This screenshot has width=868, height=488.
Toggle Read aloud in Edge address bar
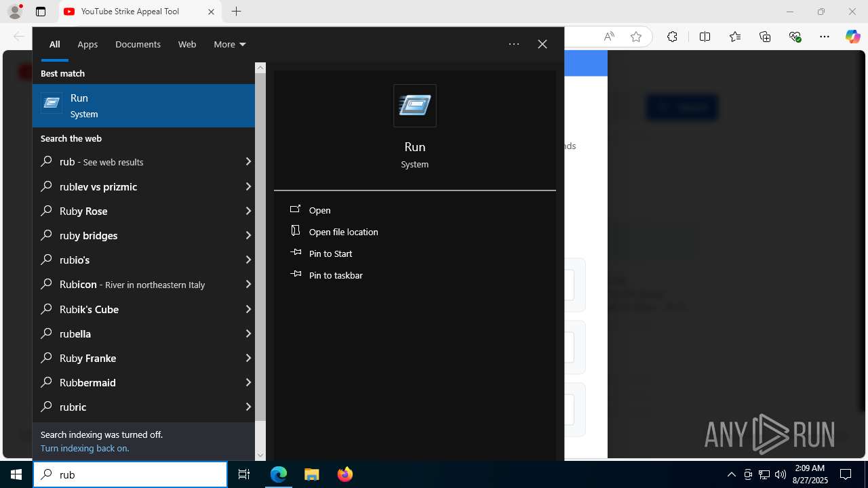(609, 37)
